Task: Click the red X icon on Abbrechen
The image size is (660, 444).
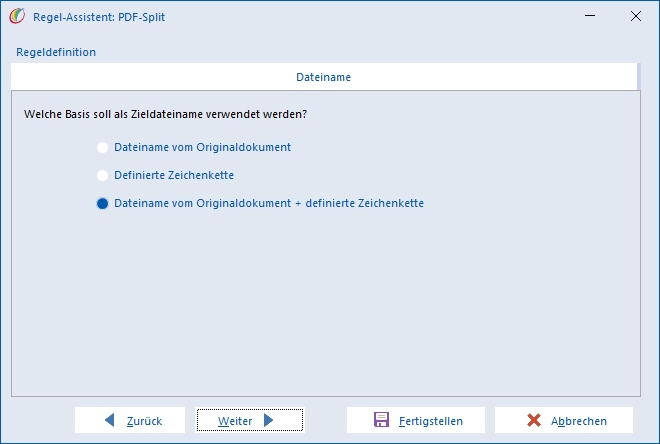Action: click(534, 420)
